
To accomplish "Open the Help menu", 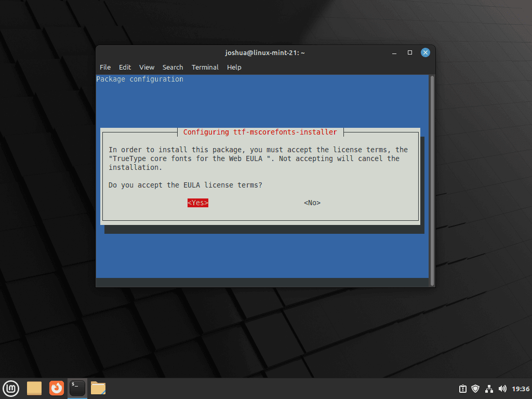I will point(234,67).
